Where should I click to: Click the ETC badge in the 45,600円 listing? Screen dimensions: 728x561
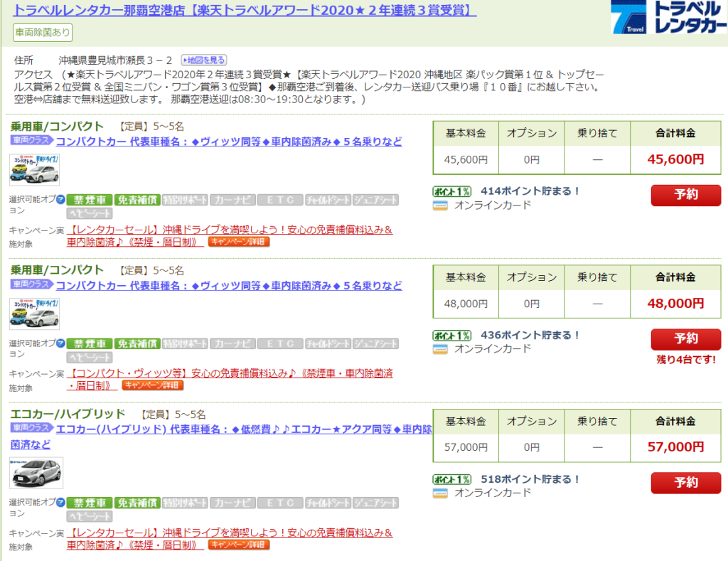(280, 201)
